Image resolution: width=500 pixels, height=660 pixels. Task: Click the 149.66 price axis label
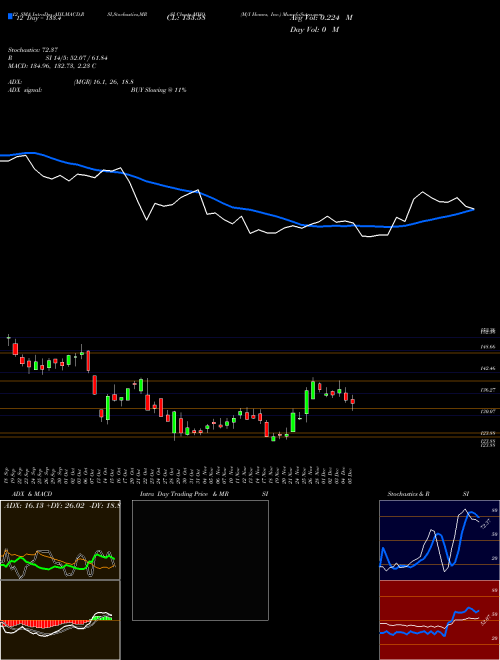pos(488,347)
